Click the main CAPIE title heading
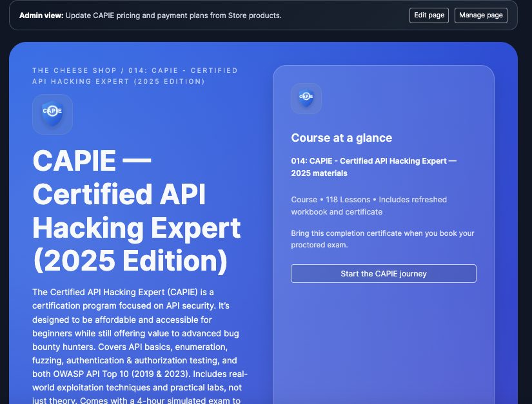Screen dimensions: 532x404 click(137, 211)
